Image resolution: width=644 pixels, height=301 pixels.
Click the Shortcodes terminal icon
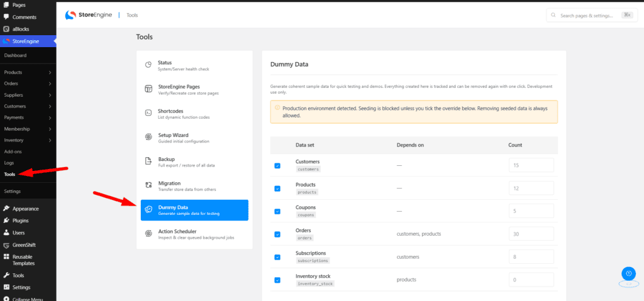point(148,113)
